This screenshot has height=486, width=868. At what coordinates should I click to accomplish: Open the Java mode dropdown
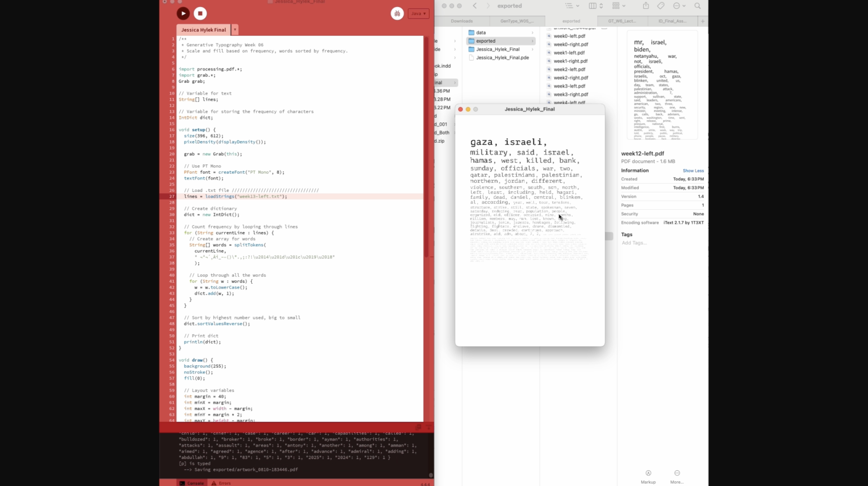coord(418,14)
